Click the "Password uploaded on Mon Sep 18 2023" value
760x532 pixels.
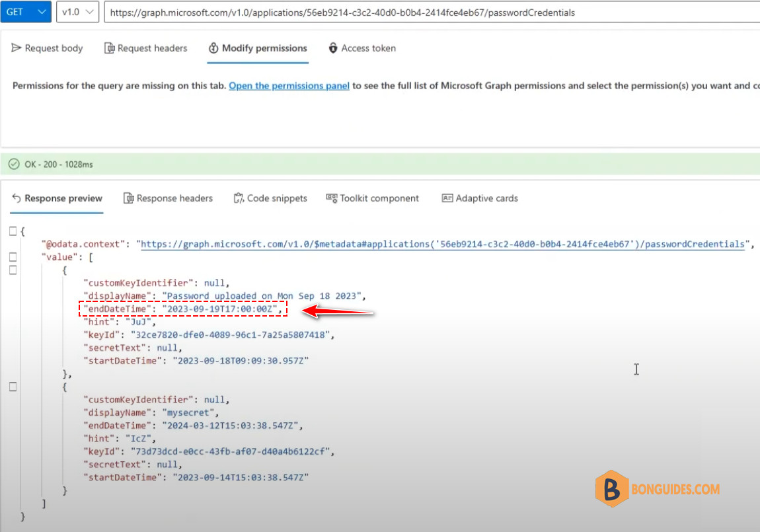pos(262,296)
